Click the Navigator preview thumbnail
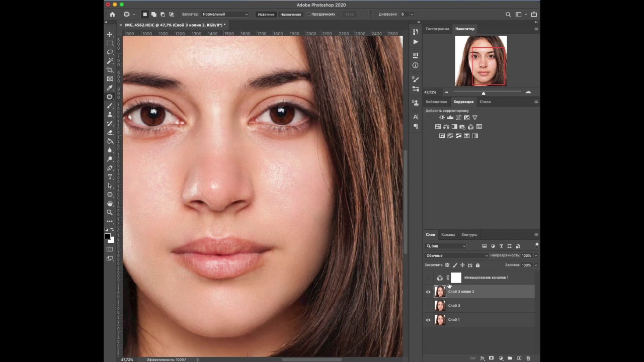The image size is (644, 362). coord(481,61)
